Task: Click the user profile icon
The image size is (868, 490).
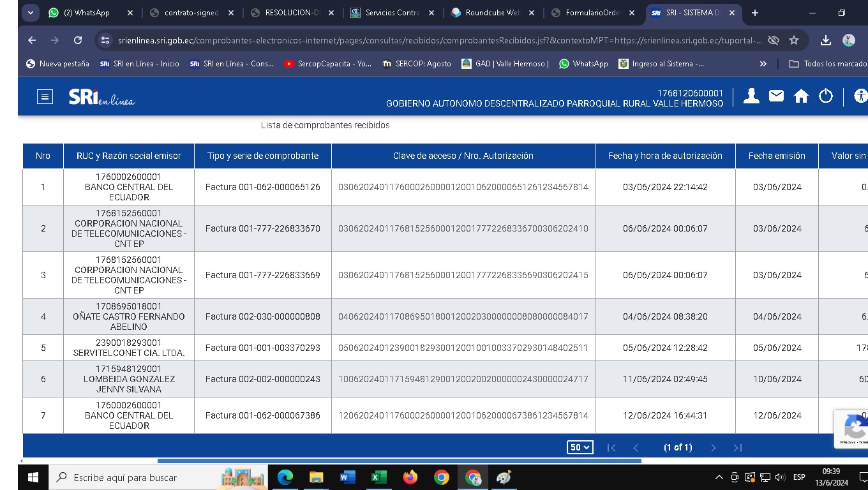Action: pos(751,96)
